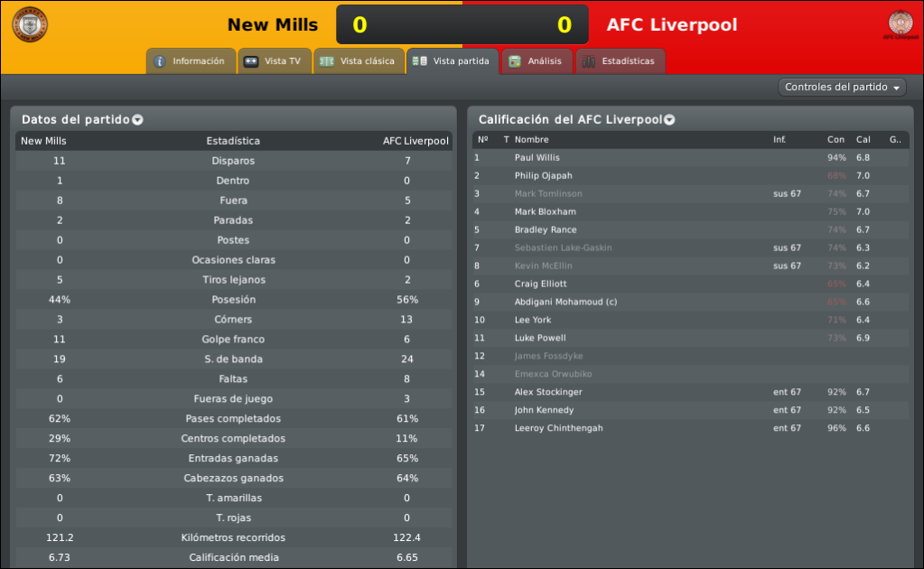This screenshot has height=569, width=924.
Task: Sort players by Cal column header
Action: pos(863,140)
